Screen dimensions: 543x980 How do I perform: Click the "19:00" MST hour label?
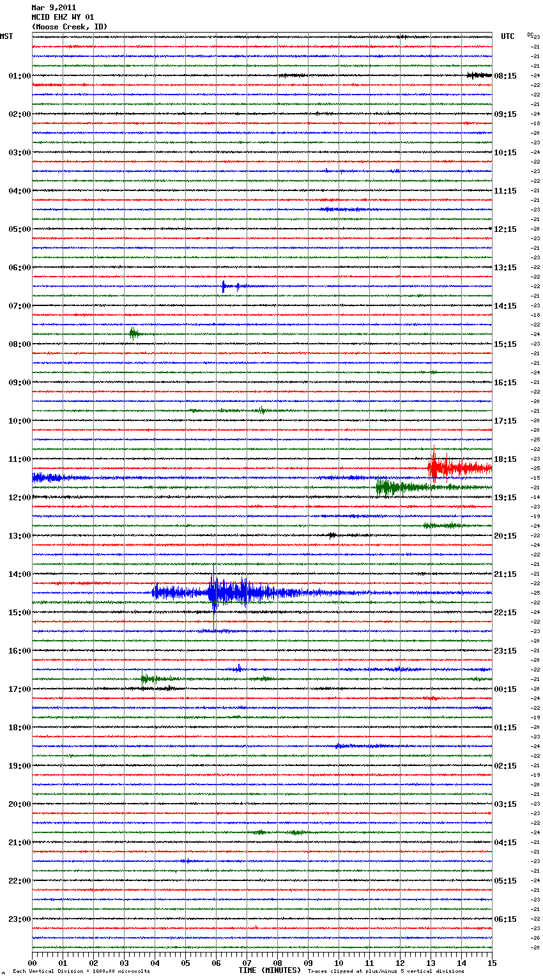click(x=20, y=766)
